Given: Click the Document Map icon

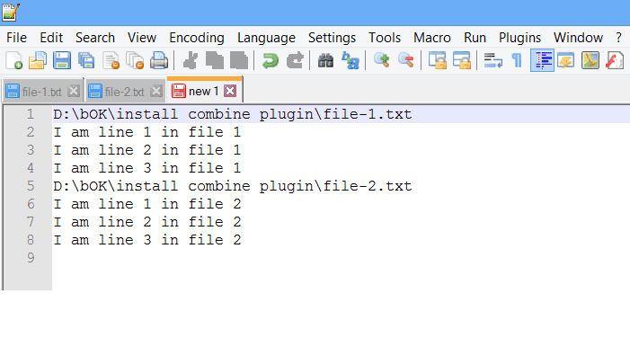Looking at the screenshot, I should click(590, 61).
